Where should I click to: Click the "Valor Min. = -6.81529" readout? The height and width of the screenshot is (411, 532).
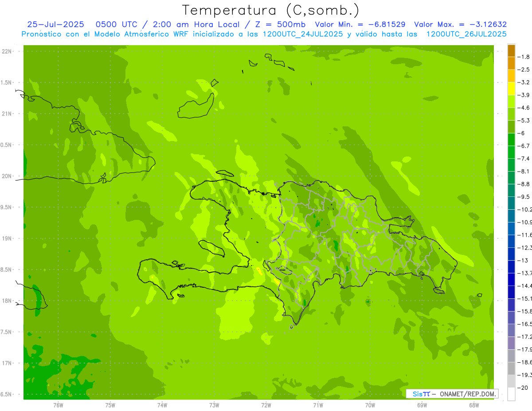(360, 24)
